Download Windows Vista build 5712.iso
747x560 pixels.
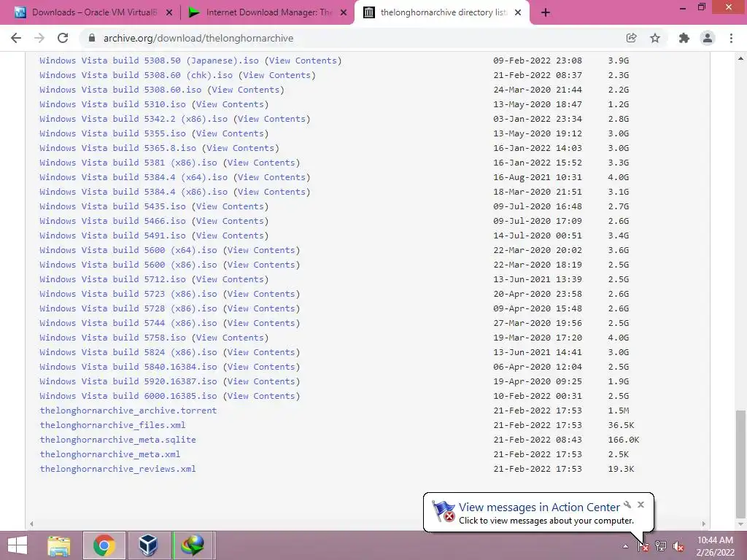pos(112,279)
